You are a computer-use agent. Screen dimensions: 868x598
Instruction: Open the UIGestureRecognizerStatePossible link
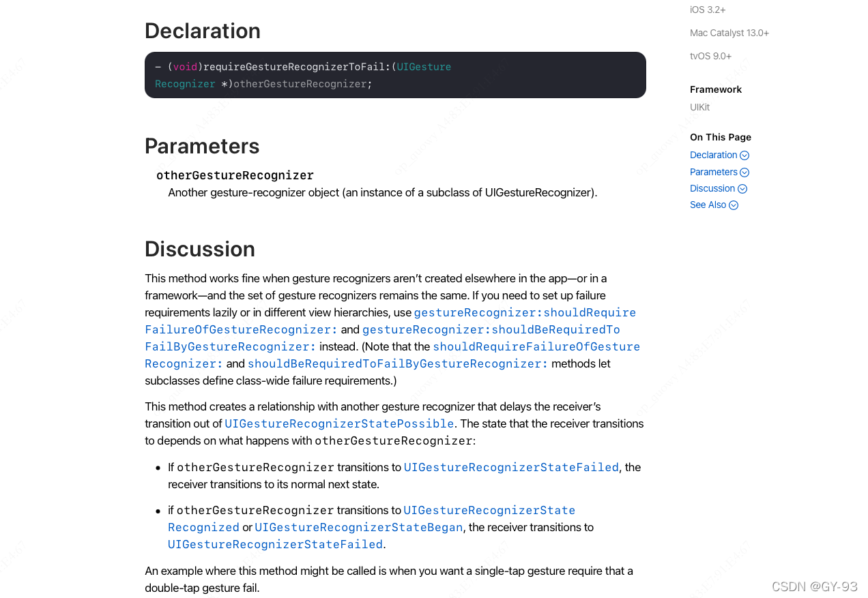(339, 424)
